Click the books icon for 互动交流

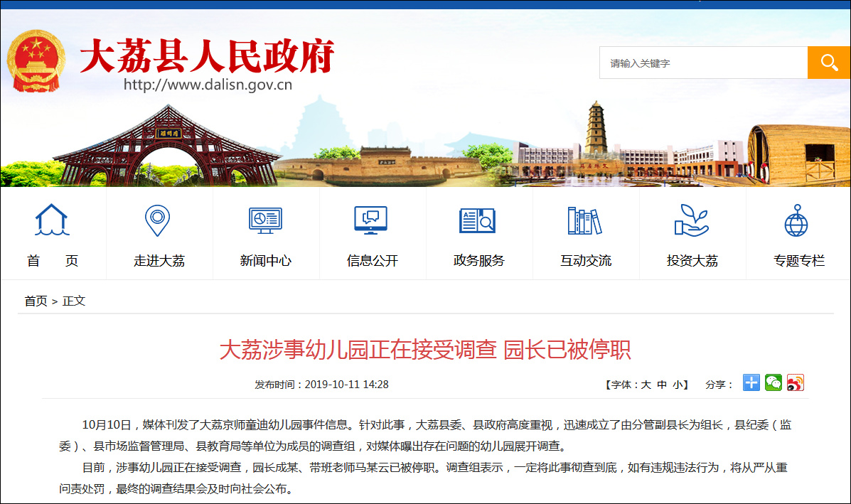(584, 220)
